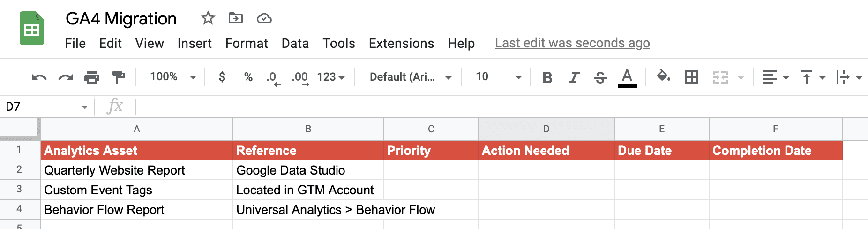Click the redo arrow icon
The width and height of the screenshot is (868, 229).
66,77
